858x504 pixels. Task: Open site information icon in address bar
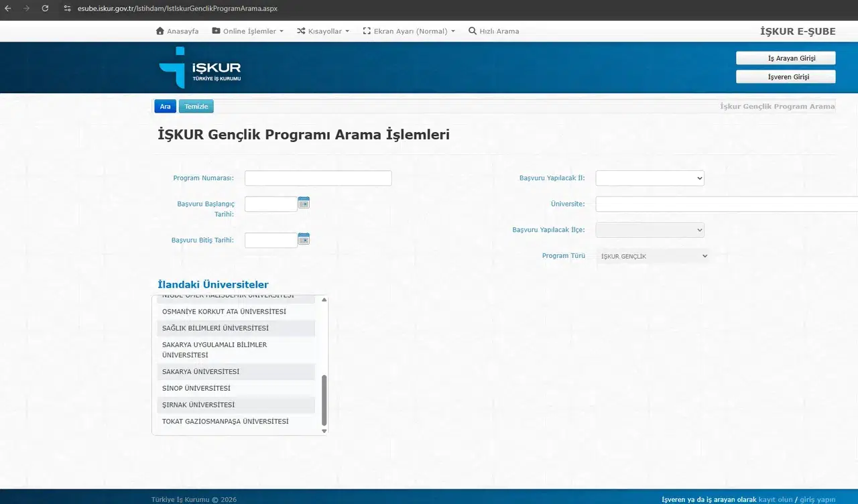point(67,8)
